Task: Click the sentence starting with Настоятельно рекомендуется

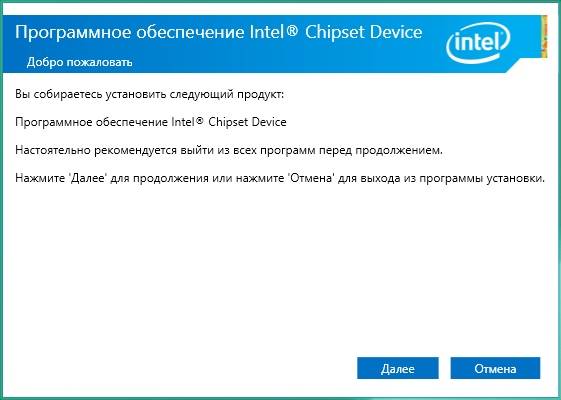Action: coord(229,150)
